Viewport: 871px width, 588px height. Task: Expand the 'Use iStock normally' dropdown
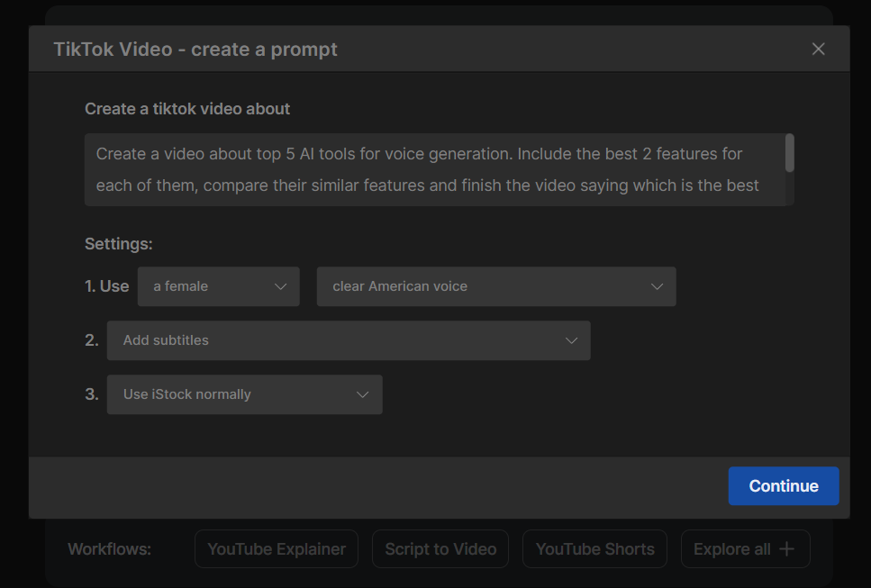(244, 394)
